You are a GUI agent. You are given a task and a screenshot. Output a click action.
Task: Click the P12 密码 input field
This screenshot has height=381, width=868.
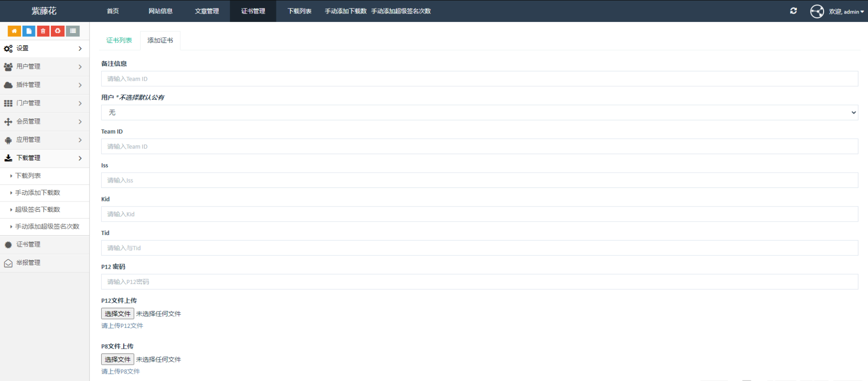tap(480, 282)
